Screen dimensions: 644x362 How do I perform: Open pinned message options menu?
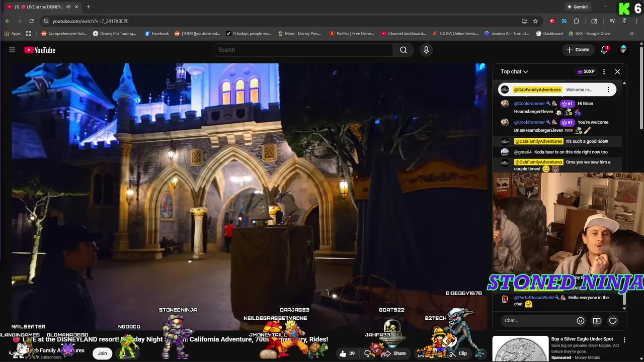pyautogui.click(x=608, y=89)
